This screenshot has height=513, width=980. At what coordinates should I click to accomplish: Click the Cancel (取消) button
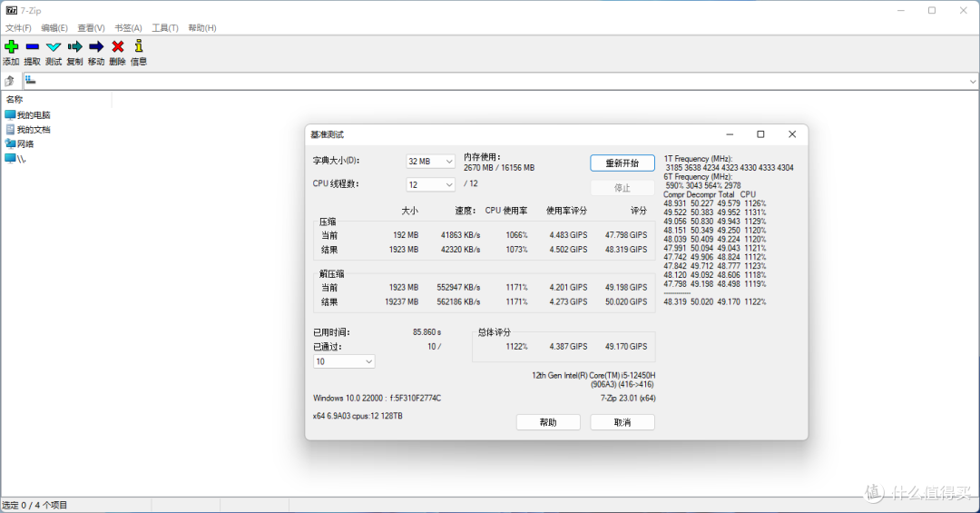[x=622, y=422]
